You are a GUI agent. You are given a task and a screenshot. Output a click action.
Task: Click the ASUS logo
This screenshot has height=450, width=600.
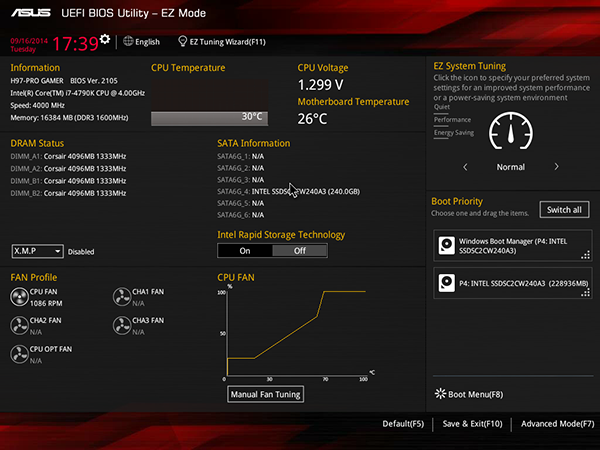pos(31,13)
